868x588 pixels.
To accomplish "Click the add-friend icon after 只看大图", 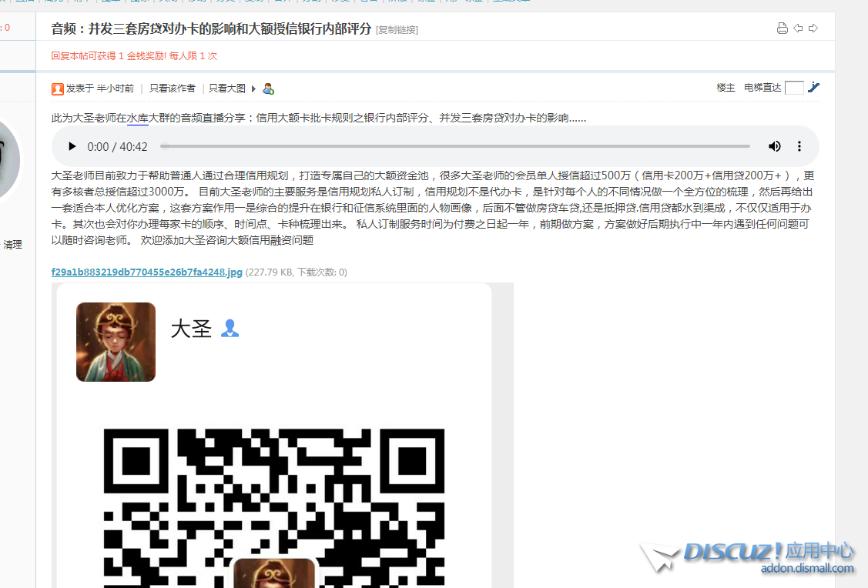I will point(268,89).
